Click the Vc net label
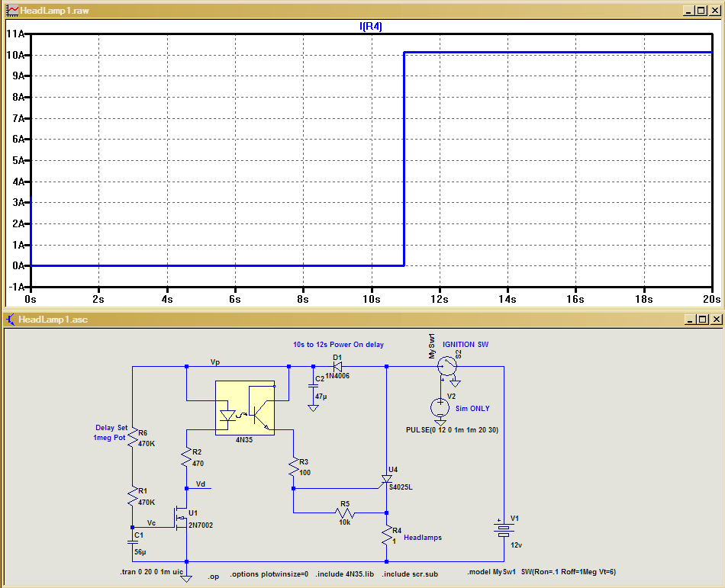Viewport: 725px width, 588px height. point(152,523)
